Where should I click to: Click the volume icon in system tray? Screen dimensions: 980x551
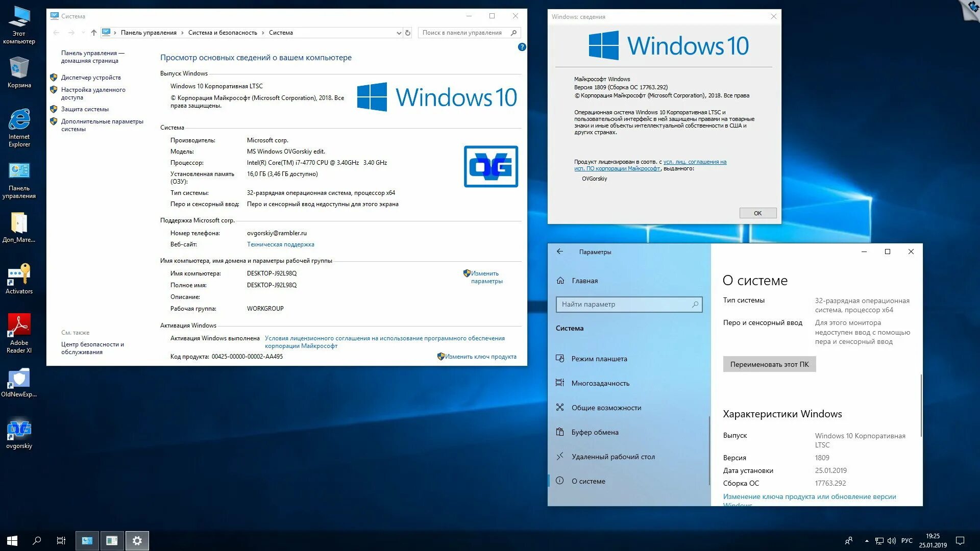click(892, 541)
